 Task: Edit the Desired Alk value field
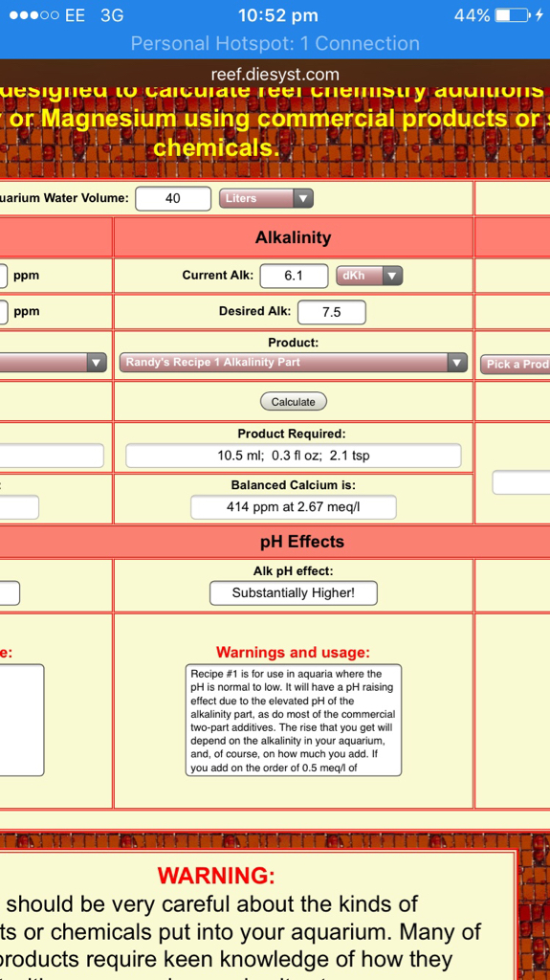click(x=331, y=312)
